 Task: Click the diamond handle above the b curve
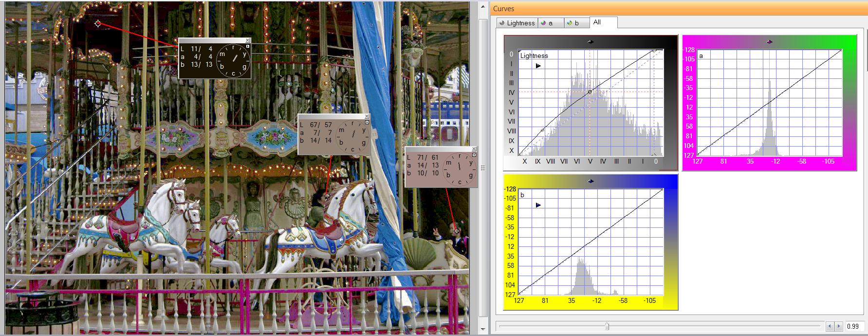[591, 181]
